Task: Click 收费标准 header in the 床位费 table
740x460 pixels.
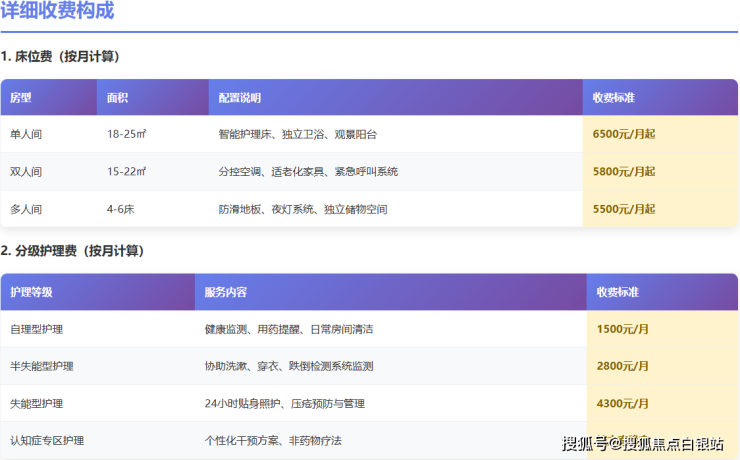Action: [x=614, y=98]
